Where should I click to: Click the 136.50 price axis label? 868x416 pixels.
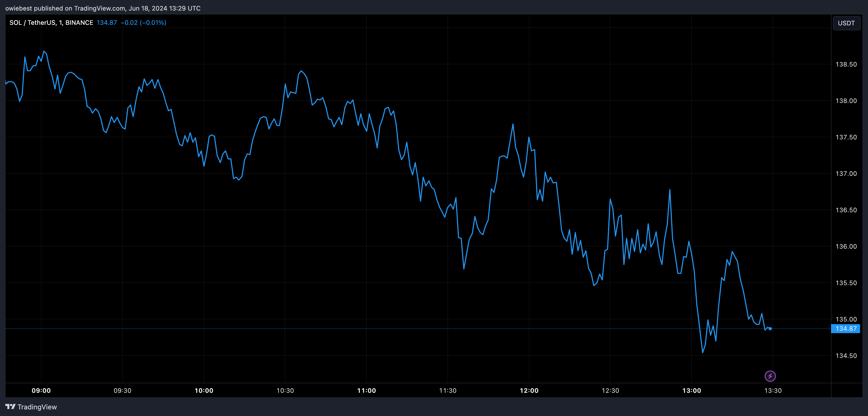(x=846, y=210)
